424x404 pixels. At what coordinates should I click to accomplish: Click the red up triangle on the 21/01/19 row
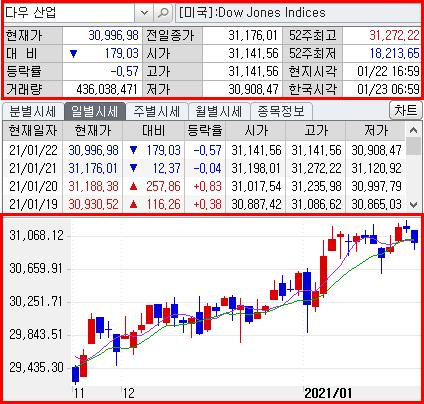point(133,204)
